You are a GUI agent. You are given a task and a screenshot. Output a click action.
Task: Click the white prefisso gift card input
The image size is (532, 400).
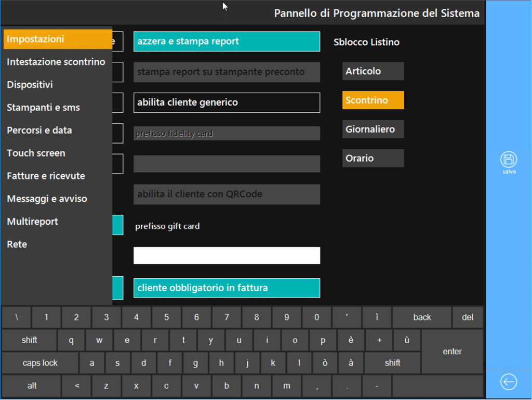(227, 256)
